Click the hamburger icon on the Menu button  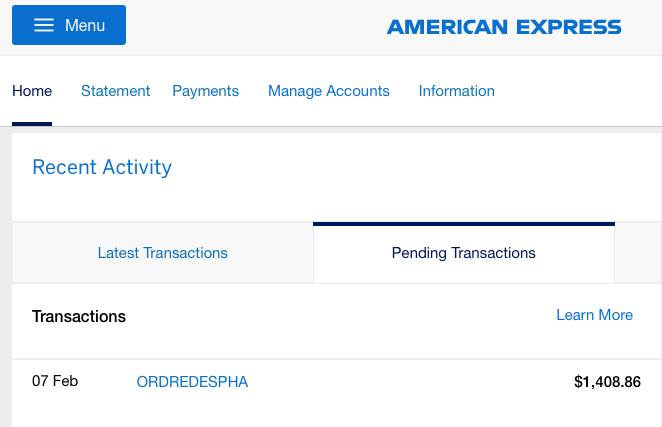(x=43, y=26)
